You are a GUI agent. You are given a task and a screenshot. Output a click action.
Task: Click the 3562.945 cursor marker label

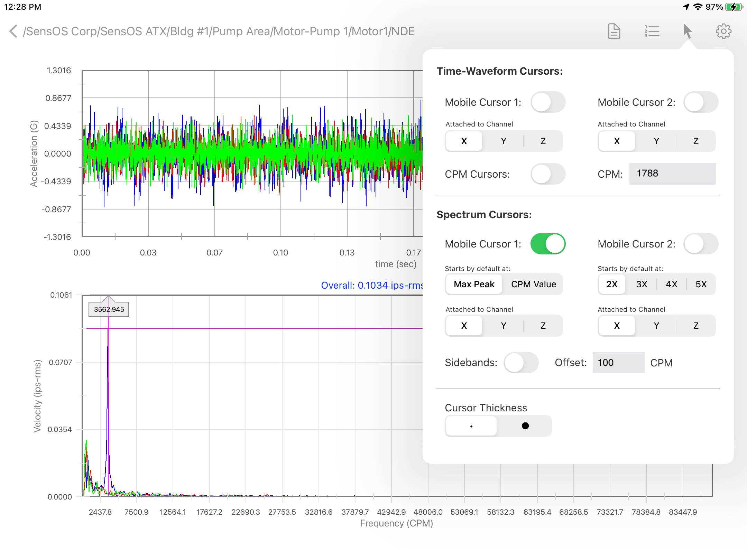click(109, 309)
